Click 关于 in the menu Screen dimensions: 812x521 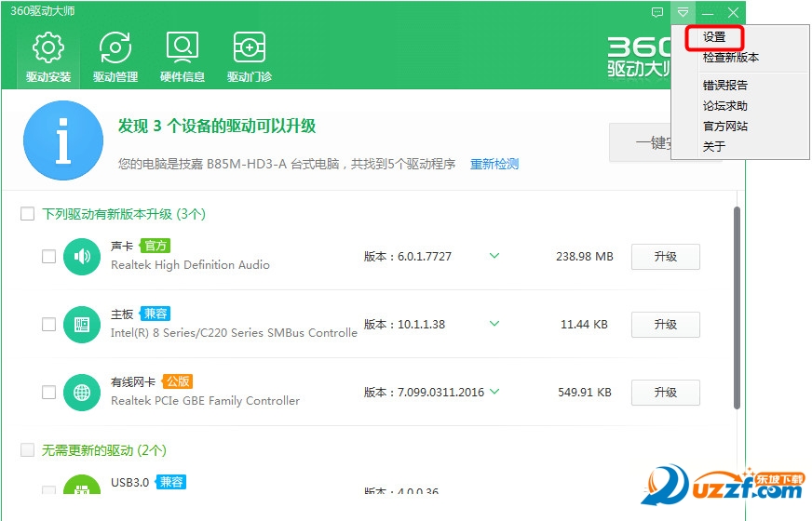click(714, 146)
